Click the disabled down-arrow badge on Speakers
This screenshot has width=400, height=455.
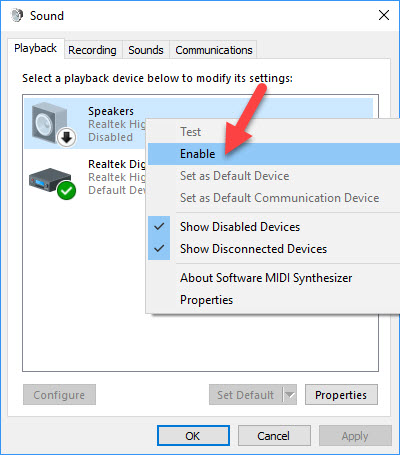pyautogui.click(x=66, y=137)
